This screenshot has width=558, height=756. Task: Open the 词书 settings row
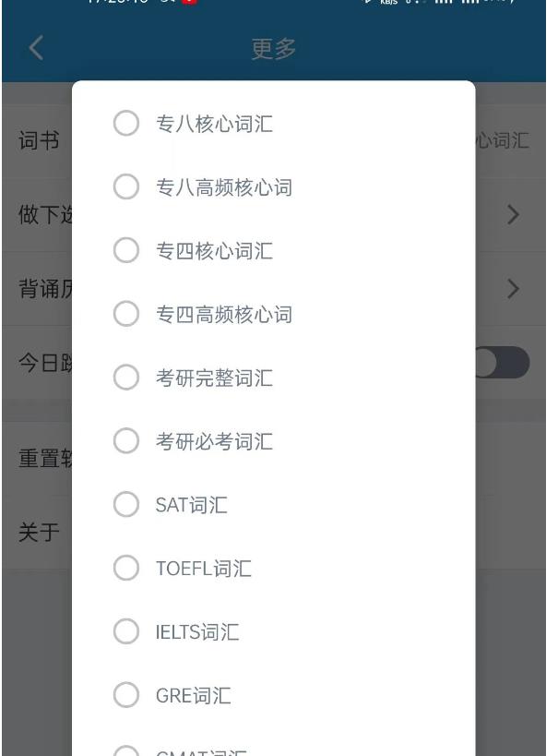coord(274,141)
